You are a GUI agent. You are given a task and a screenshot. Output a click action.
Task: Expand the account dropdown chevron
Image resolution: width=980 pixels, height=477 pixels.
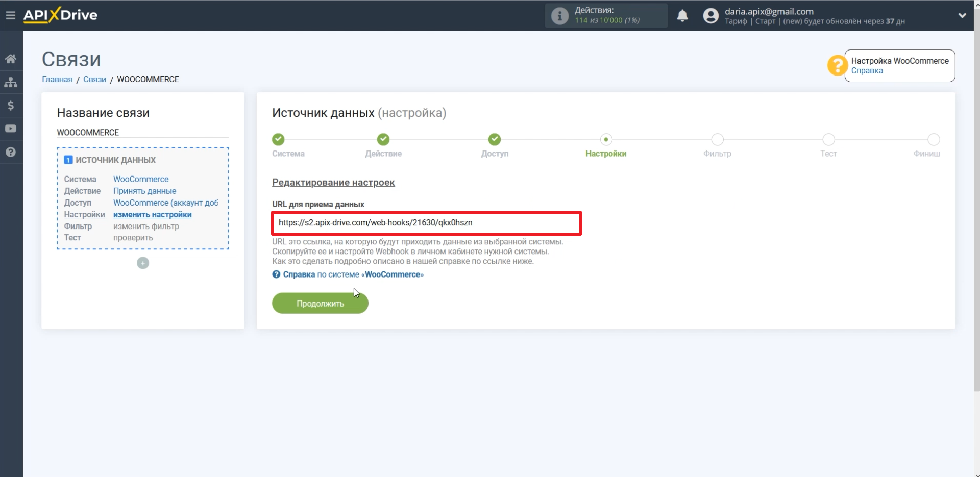962,15
